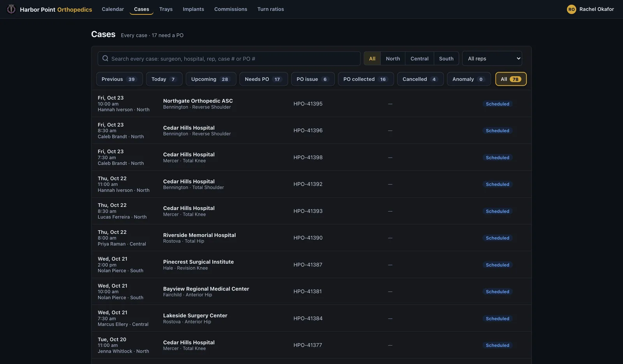Click Scheduled badge for HPO-41387

[498, 265]
